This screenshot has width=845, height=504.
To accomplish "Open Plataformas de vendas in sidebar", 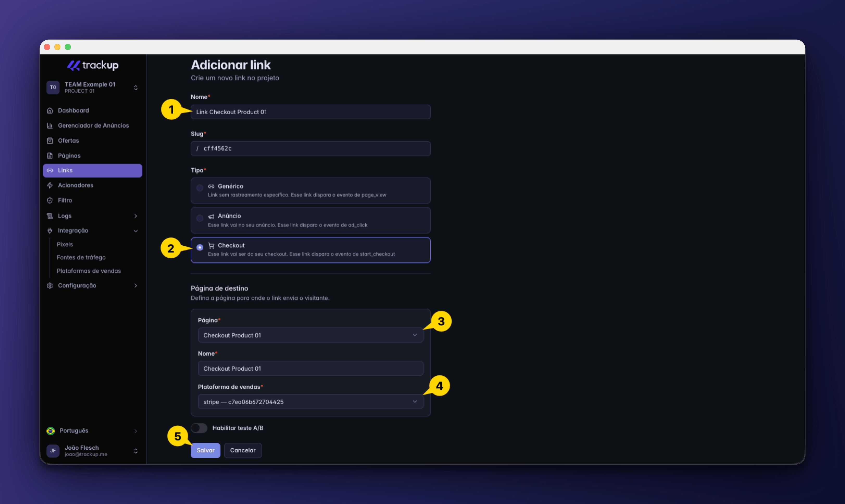I will (x=89, y=271).
